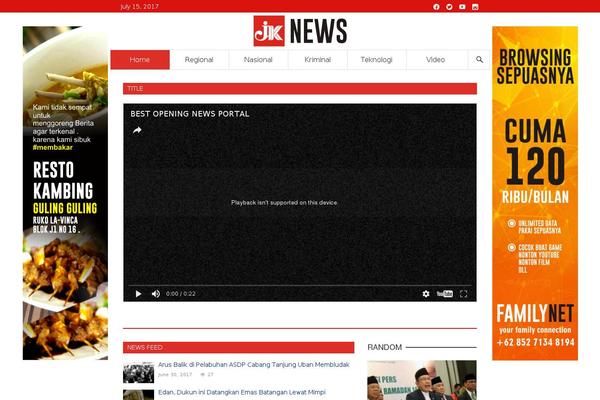Click the video progress bar
This screenshot has height=400, width=600.
(300, 285)
